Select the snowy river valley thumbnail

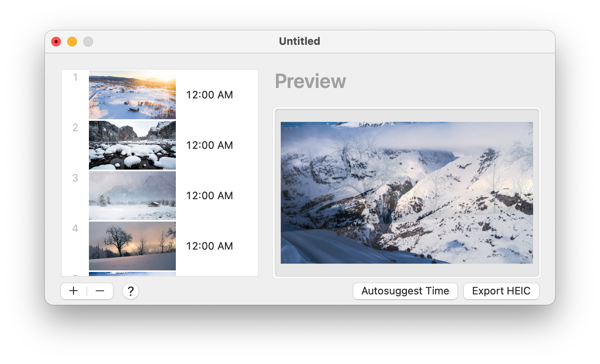[132, 145]
